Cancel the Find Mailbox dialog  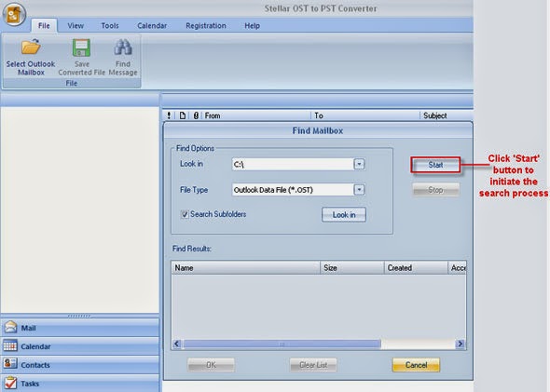pyautogui.click(x=416, y=365)
